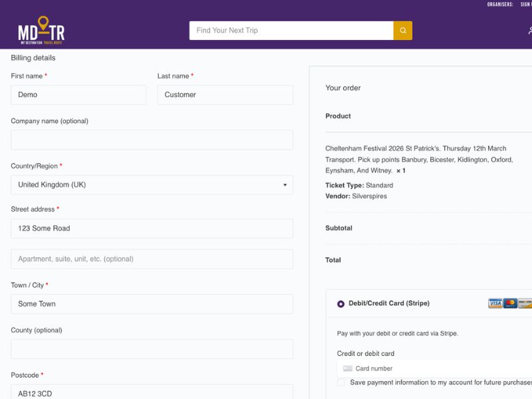Viewport: 532px width, 399px height.
Task: Open the Country/Region dropdown
Action: (152, 185)
